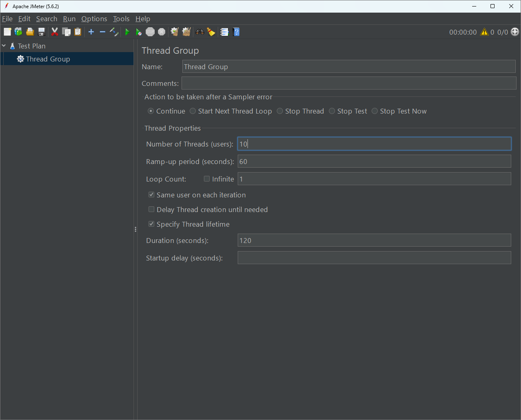Click the Help question mark icon
Viewport: 521px width, 420px height.
point(236,32)
